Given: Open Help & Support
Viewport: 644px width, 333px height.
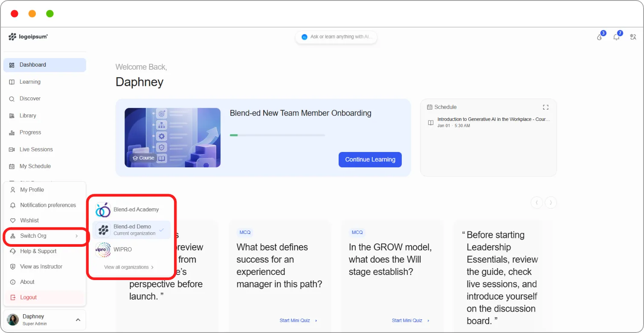Looking at the screenshot, I should click(x=45, y=251).
